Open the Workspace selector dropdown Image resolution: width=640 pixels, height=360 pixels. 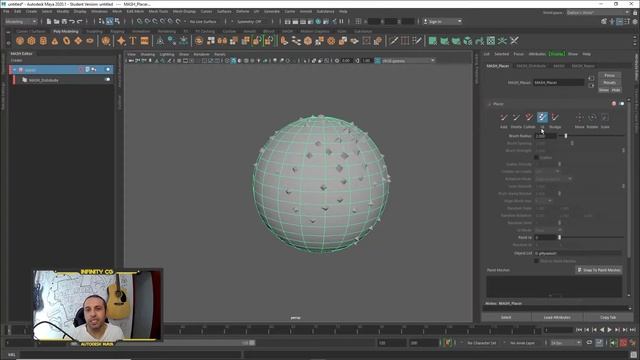coord(598,12)
